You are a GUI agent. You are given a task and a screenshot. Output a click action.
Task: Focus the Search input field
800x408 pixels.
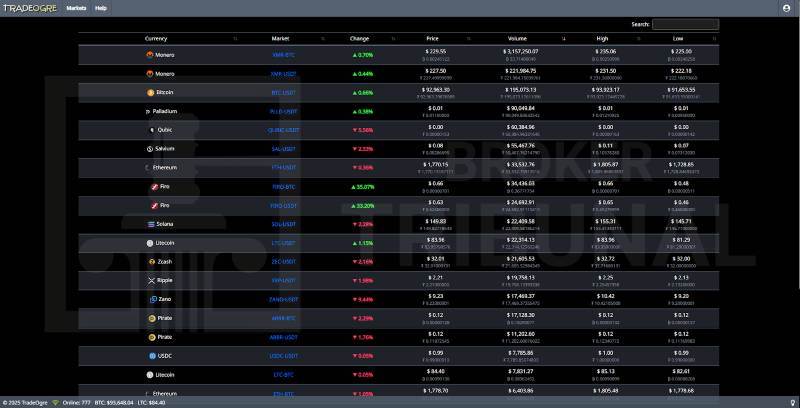pyautogui.click(x=685, y=24)
